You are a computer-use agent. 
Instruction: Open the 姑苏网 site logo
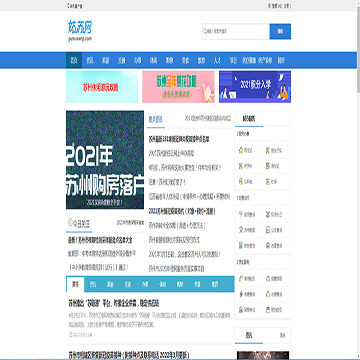pos(79,31)
